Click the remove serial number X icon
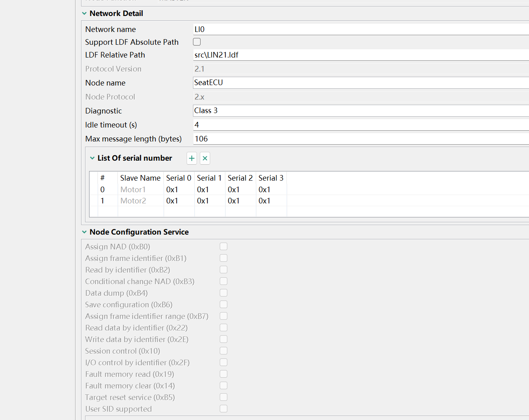The height and width of the screenshot is (420, 529). [x=205, y=158]
